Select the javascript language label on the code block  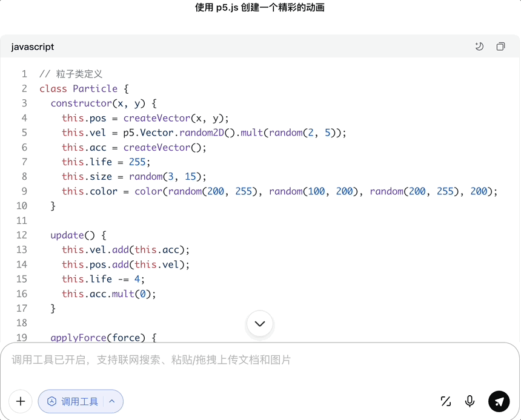pos(33,47)
